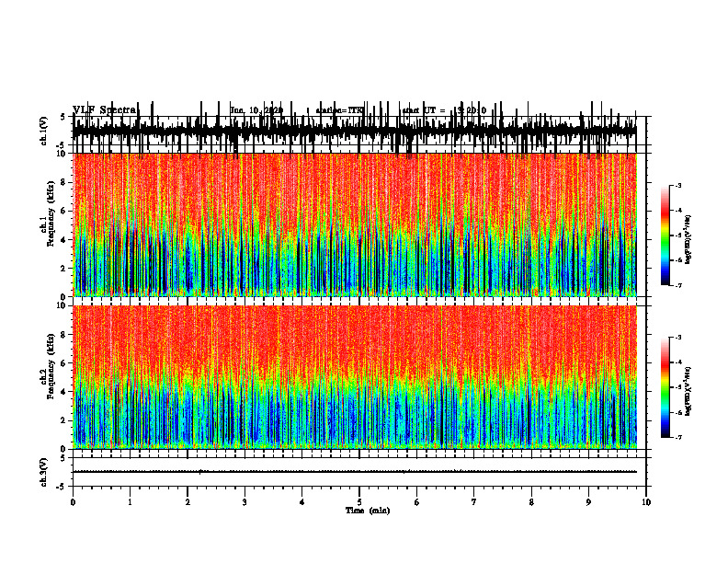Click the time axis tick "4"
The image size is (728, 563).
point(302,502)
